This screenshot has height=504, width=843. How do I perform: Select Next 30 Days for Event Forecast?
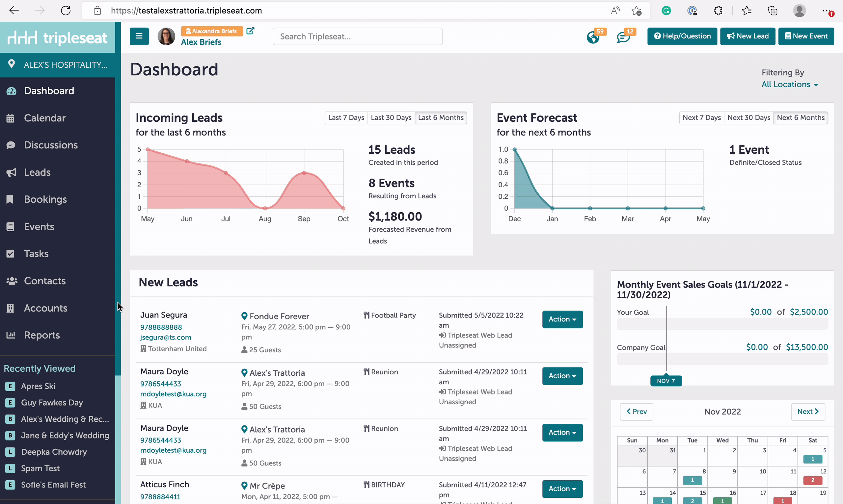point(749,118)
